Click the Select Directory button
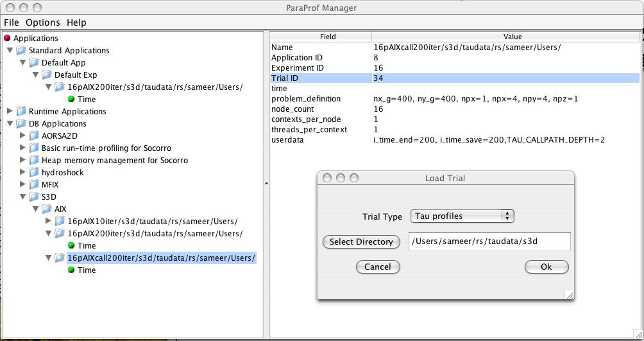The width and height of the screenshot is (644, 341). (361, 242)
